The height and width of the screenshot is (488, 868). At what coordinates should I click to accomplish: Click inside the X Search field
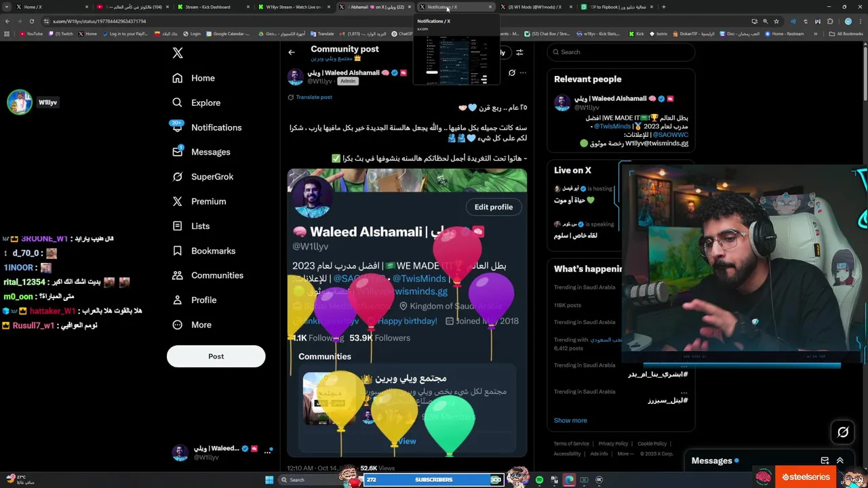(621, 52)
